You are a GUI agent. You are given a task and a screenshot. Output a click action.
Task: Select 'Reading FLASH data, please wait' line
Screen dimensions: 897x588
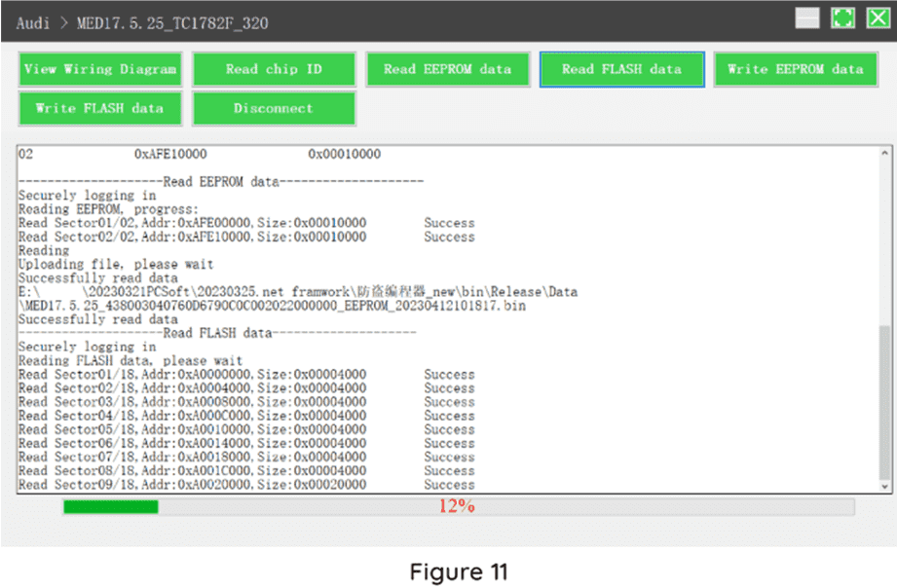tap(131, 361)
